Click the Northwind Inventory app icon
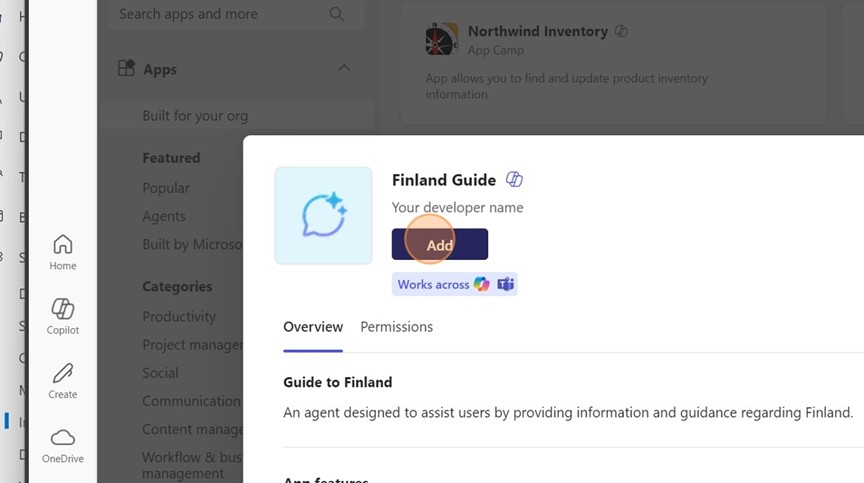864x483 pixels. (441, 39)
